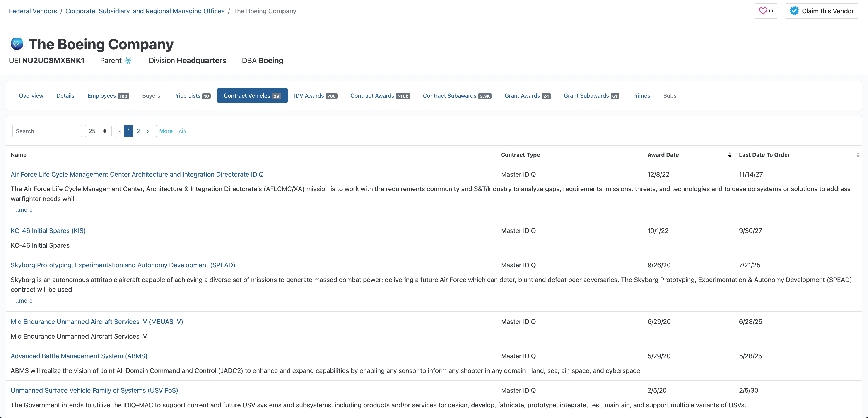This screenshot has height=418, width=868.
Task: Click the heart favorite icon
Action: pyautogui.click(x=763, y=11)
